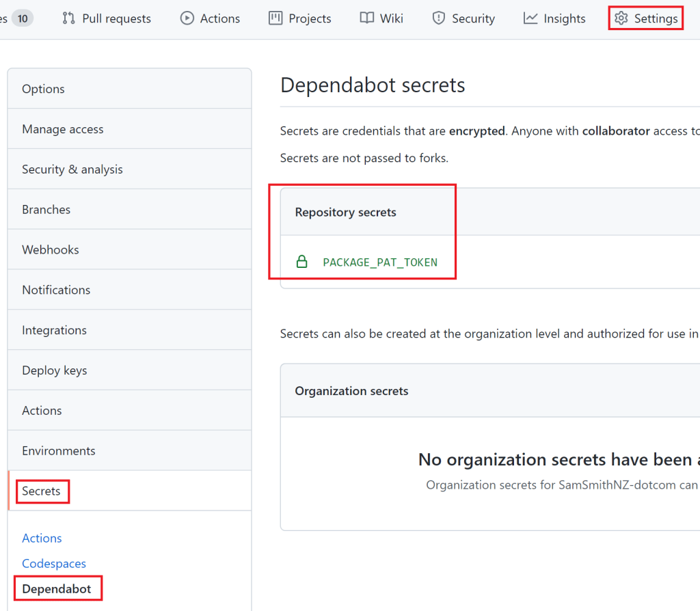This screenshot has width=700, height=611.
Task: Open the PACKAGE_PAT_TOKEN secret
Action: [x=380, y=262]
